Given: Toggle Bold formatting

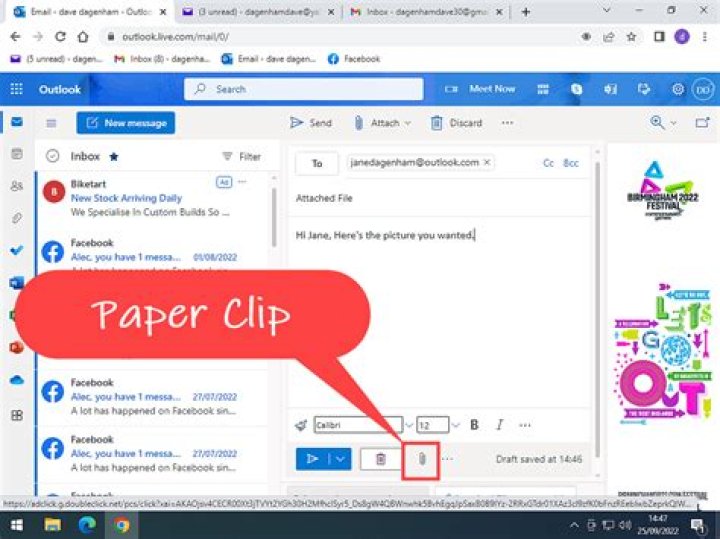Looking at the screenshot, I should pyautogui.click(x=474, y=425).
